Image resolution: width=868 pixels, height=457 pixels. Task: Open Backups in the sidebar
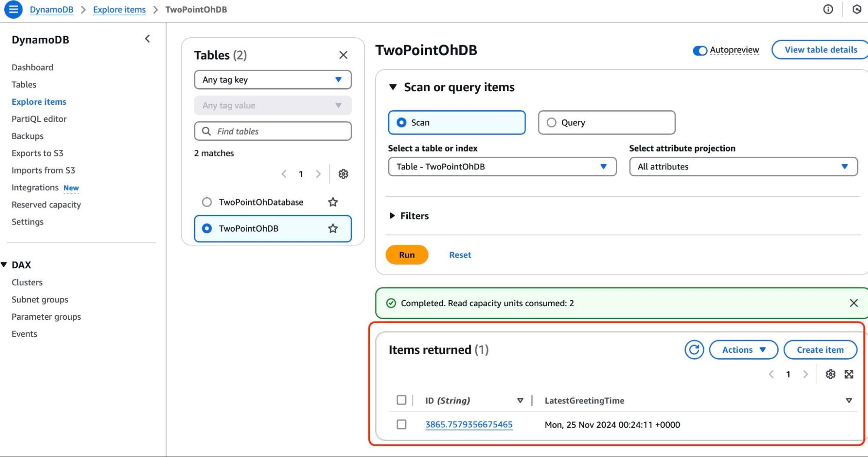27,136
